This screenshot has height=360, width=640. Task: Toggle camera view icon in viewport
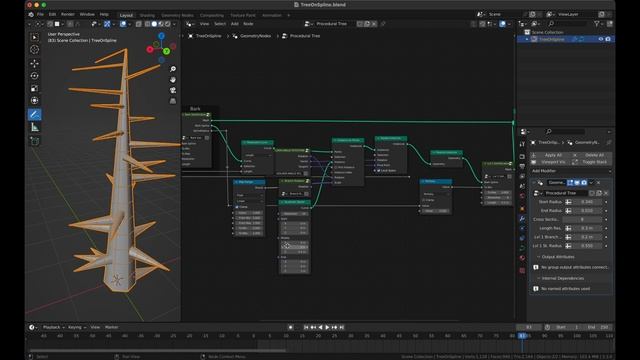[173, 90]
